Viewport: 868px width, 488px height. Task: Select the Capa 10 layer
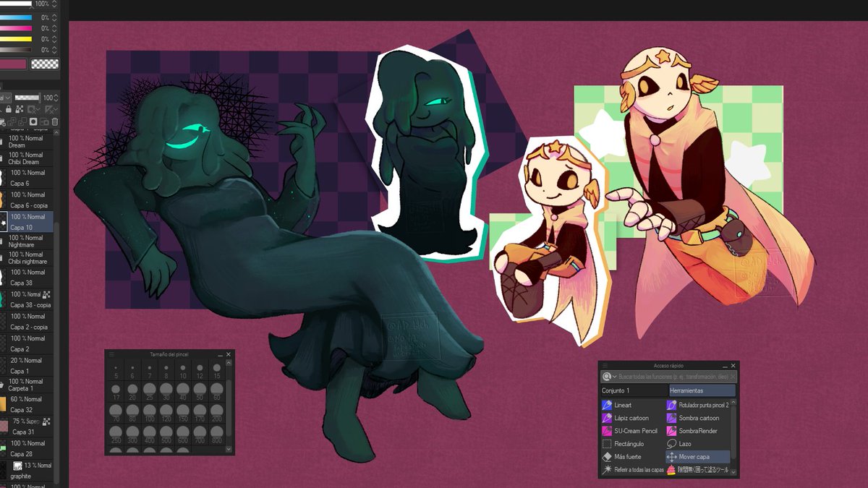27,222
